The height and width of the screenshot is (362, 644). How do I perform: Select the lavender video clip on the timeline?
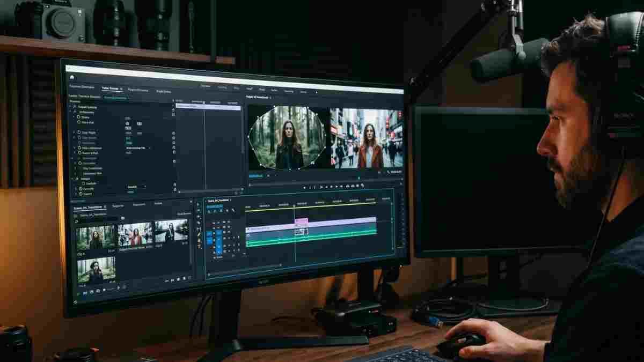(311, 225)
